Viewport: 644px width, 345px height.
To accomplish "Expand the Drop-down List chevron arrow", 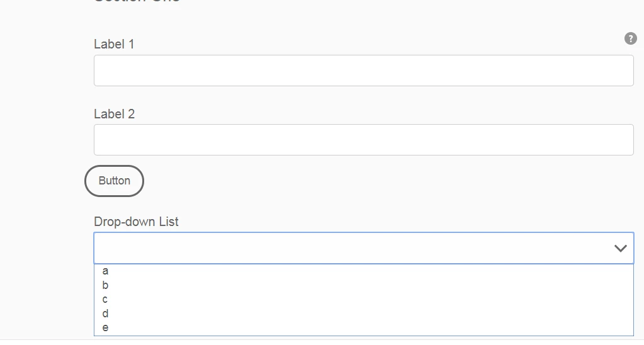I will click(620, 248).
